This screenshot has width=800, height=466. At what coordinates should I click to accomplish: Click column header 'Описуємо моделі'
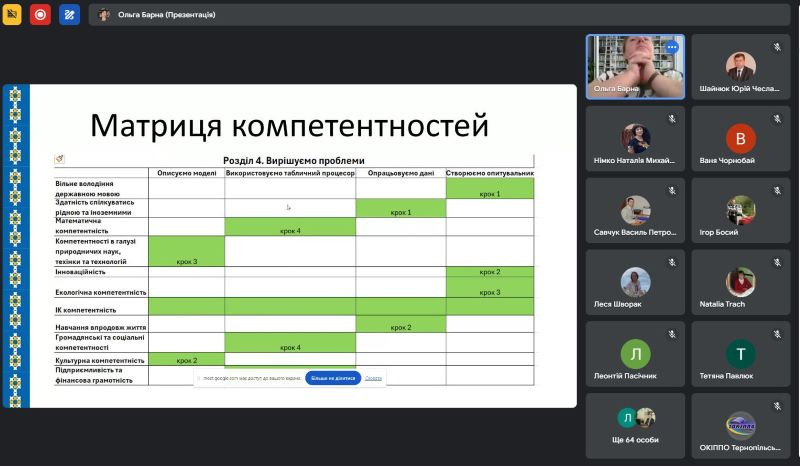pyautogui.click(x=187, y=173)
